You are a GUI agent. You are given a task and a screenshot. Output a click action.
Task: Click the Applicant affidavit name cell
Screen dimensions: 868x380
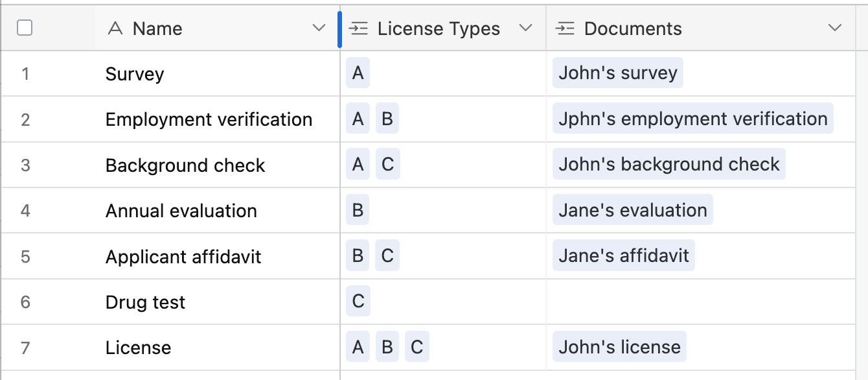(217, 257)
